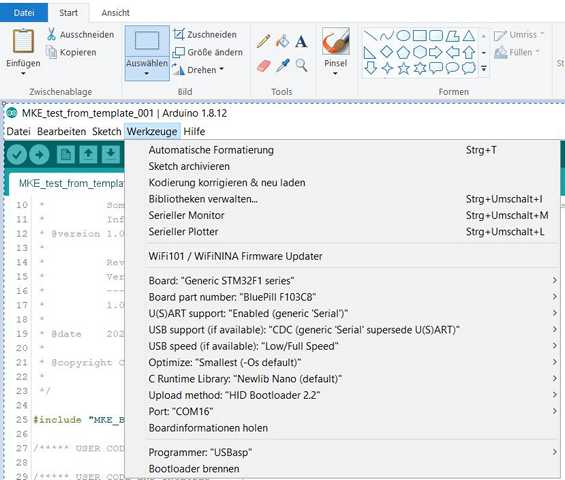
Task: Click Arduino New sketch button
Action: 66,154
